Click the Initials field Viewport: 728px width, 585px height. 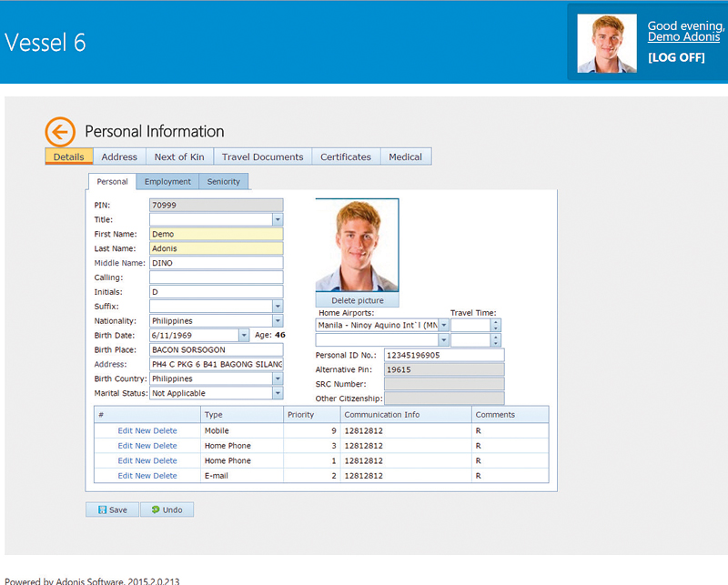pos(217,292)
